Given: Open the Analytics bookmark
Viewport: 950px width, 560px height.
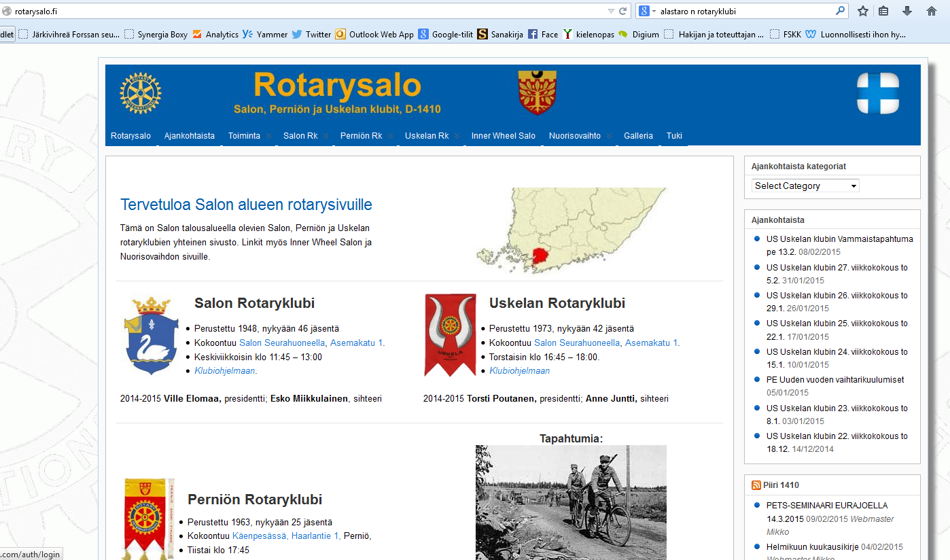Looking at the screenshot, I should pos(215,34).
